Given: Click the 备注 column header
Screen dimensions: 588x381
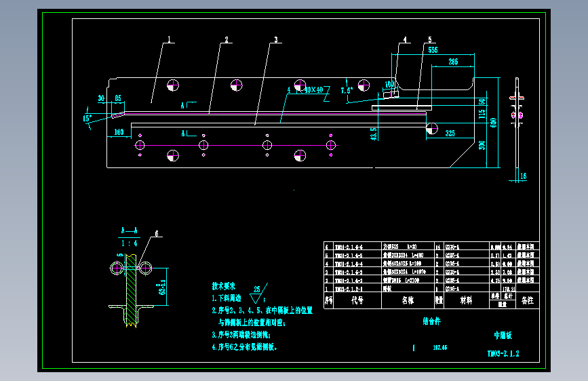Looking at the screenshot, I should pyautogui.click(x=527, y=300).
